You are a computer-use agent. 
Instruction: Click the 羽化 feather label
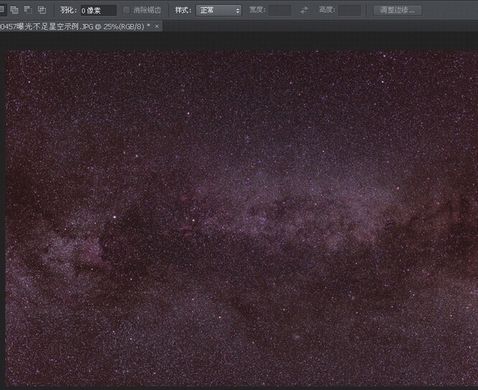[68, 10]
